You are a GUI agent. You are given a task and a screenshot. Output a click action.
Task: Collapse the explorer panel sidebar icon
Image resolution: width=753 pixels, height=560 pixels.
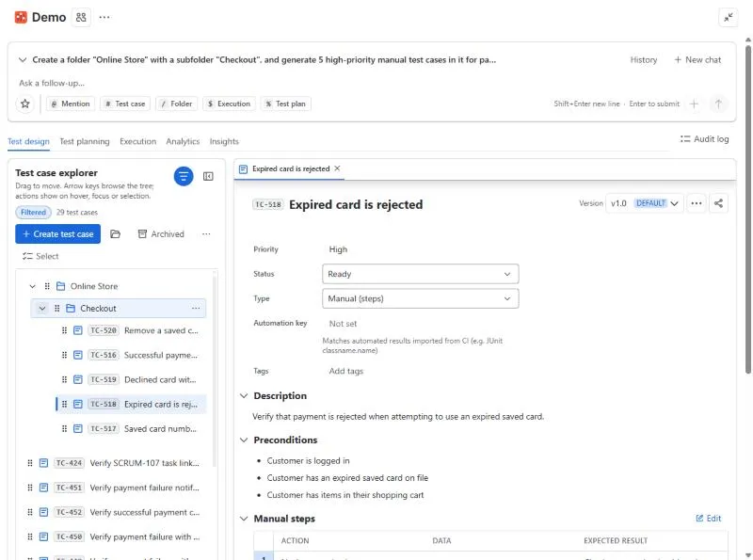click(x=208, y=176)
